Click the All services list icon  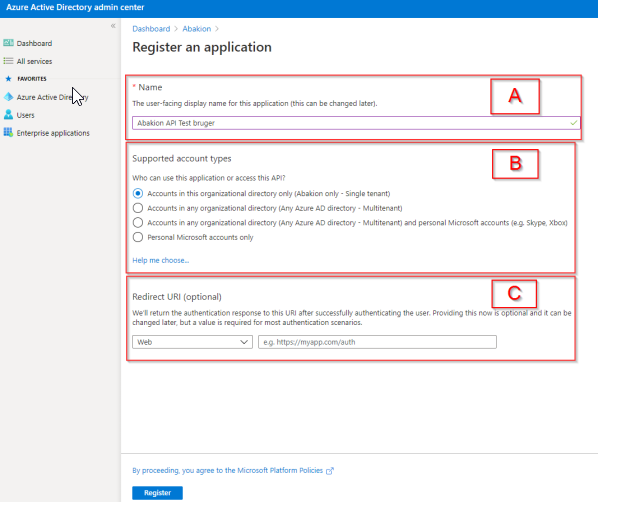tap(8, 62)
